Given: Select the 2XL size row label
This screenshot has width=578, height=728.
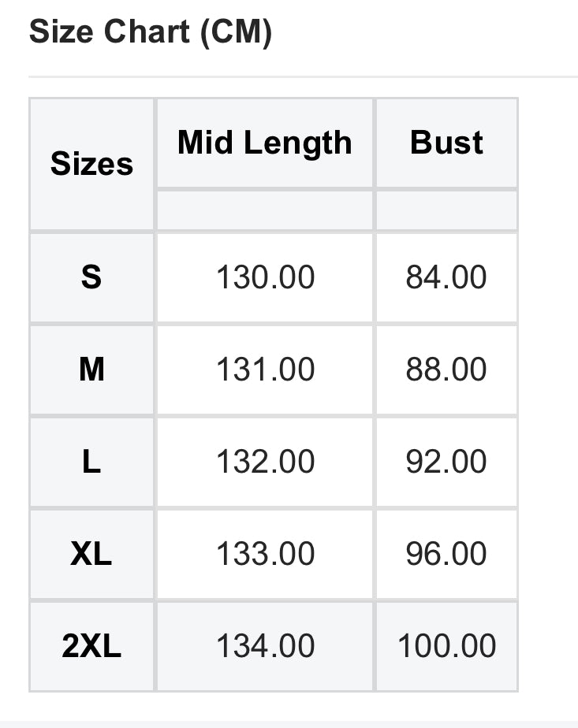Looking at the screenshot, I should 91,646.
